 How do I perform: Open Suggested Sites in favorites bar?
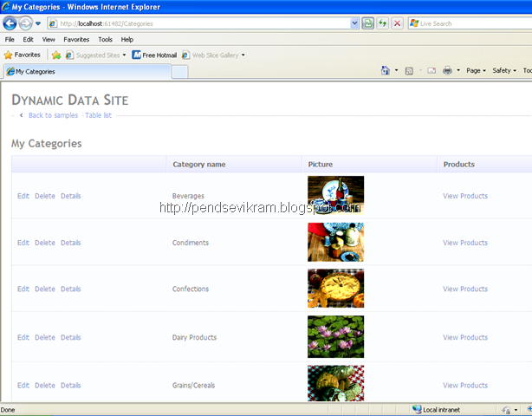95,55
